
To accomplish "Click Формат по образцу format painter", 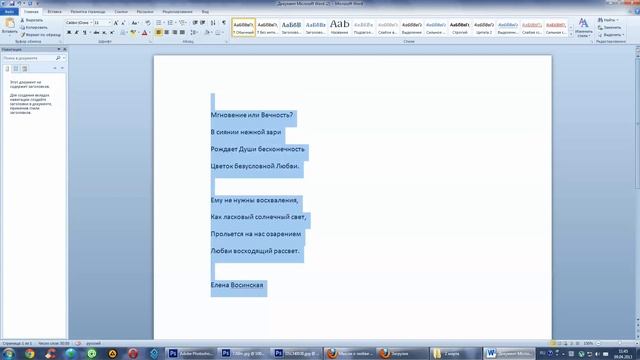I will (x=40, y=35).
